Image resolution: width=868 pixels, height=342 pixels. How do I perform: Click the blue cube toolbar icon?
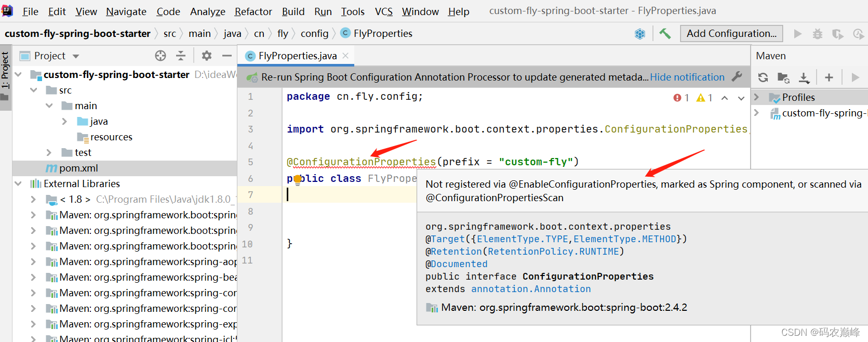640,34
